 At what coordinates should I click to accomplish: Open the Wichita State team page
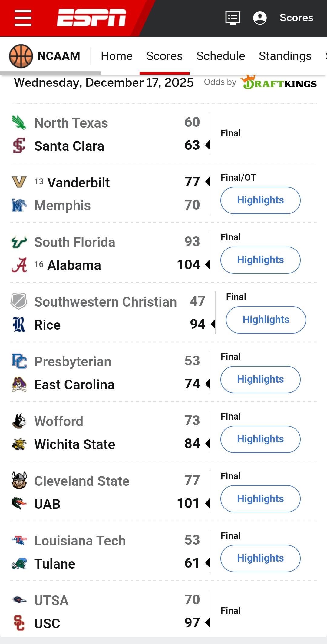[x=74, y=444]
